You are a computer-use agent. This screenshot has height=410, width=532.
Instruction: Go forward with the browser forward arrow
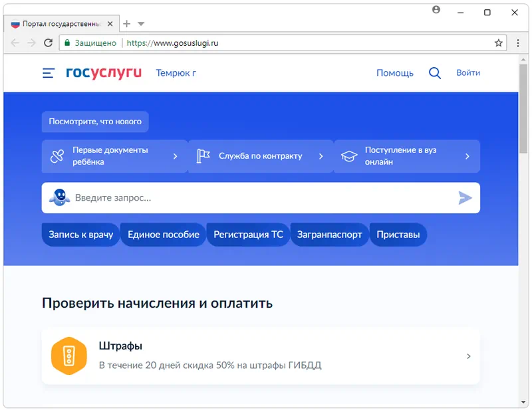click(31, 43)
